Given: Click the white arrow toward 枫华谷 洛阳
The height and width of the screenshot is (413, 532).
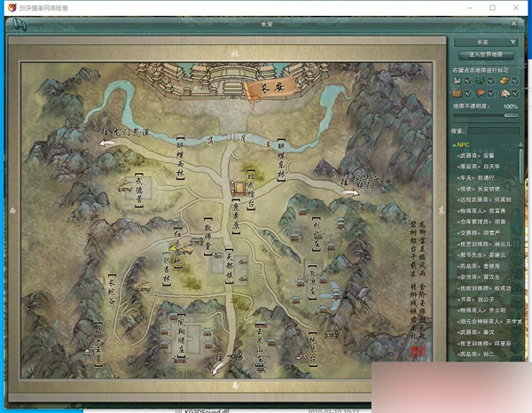Looking at the screenshot, I should pos(351,193).
